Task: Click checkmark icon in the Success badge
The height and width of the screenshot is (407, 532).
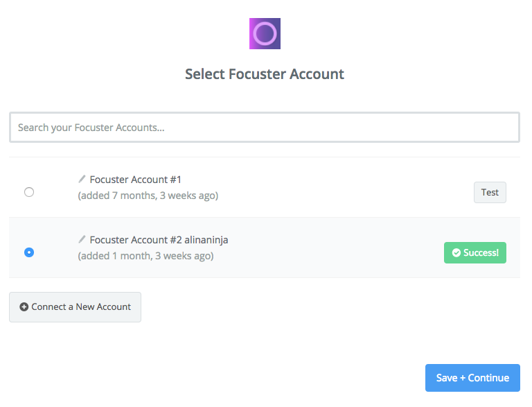Action: (x=456, y=253)
